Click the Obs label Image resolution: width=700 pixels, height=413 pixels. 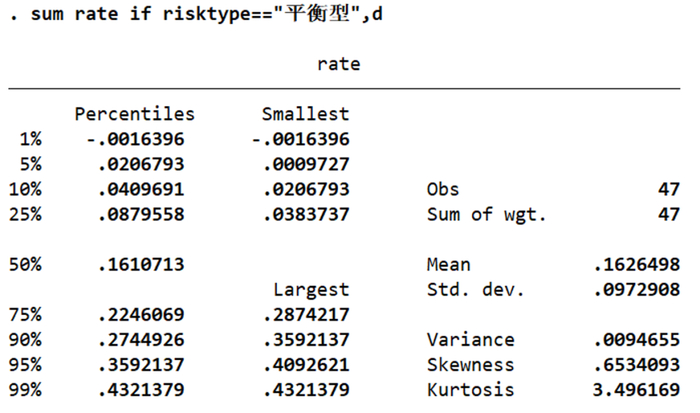443,189
